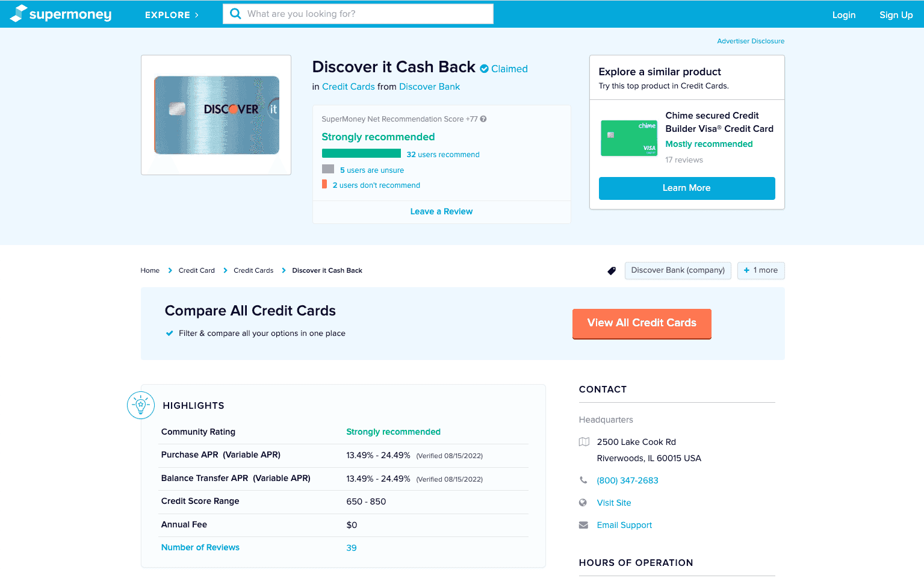Click 5 users are unsure link
The image size is (924, 587).
pos(372,170)
